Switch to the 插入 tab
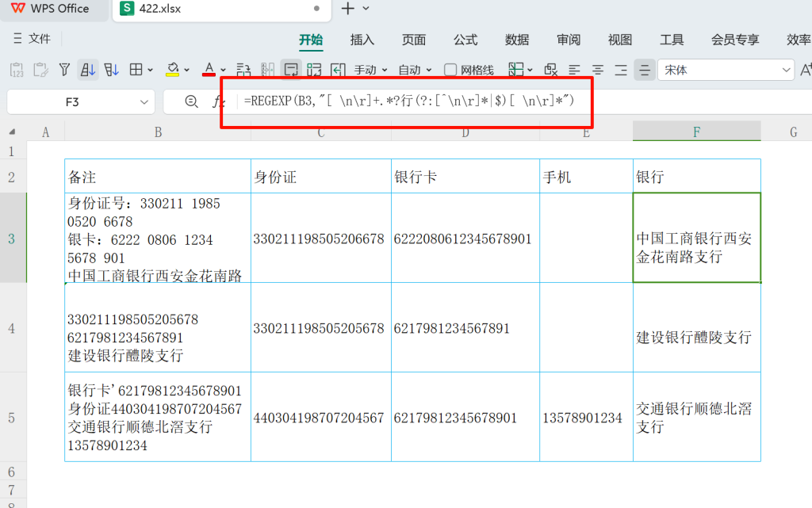The width and height of the screenshot is (812, 508). [362, 40]
